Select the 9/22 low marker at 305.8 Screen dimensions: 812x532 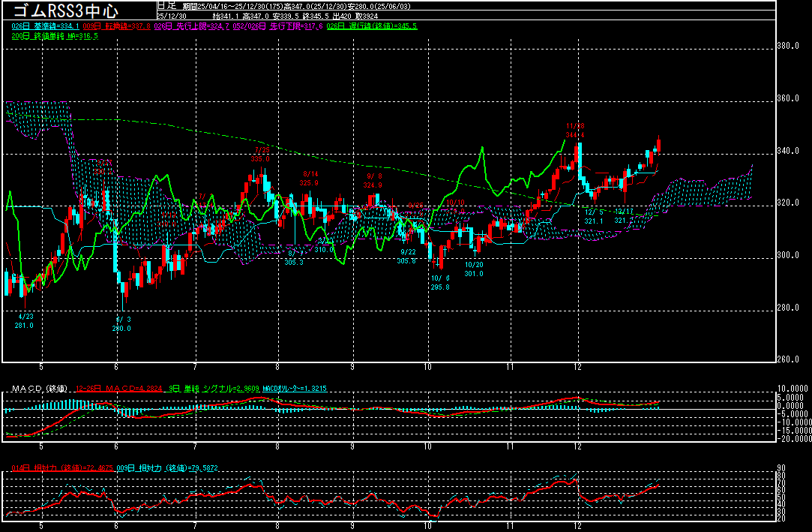(x=407, y=257)
